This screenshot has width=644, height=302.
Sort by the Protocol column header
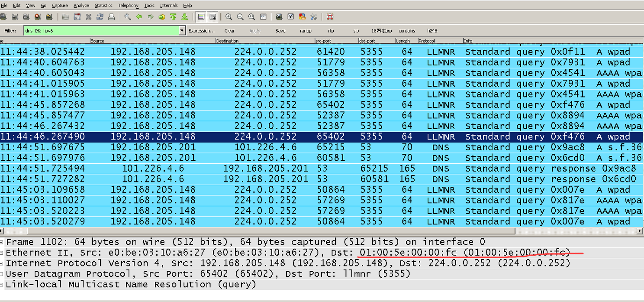coord(440,41)
